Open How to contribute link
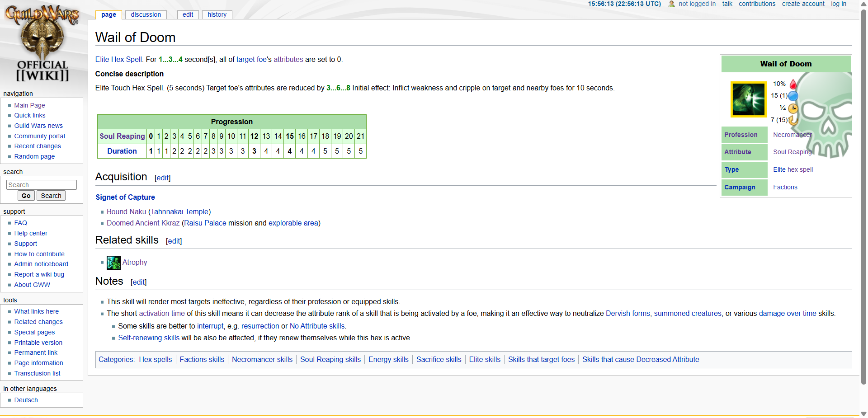The image size is (868, 418). (39, 254)
